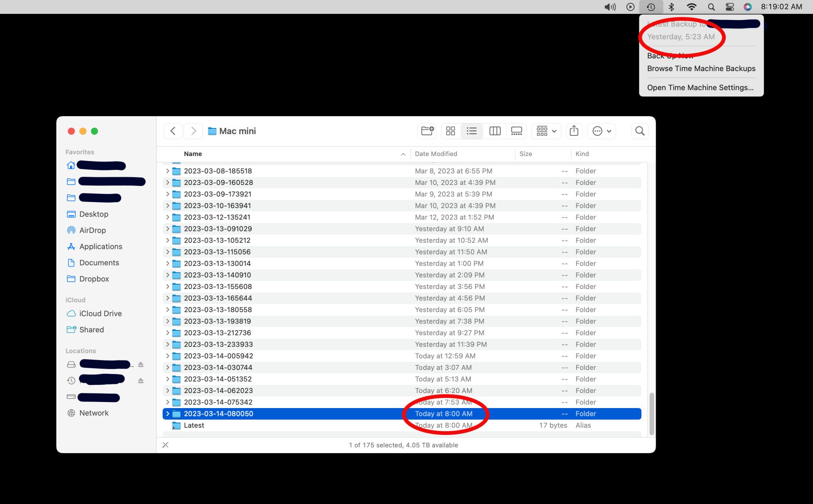Expand the 2023-03-13-091029 backup folder

[x=167, y=229]
